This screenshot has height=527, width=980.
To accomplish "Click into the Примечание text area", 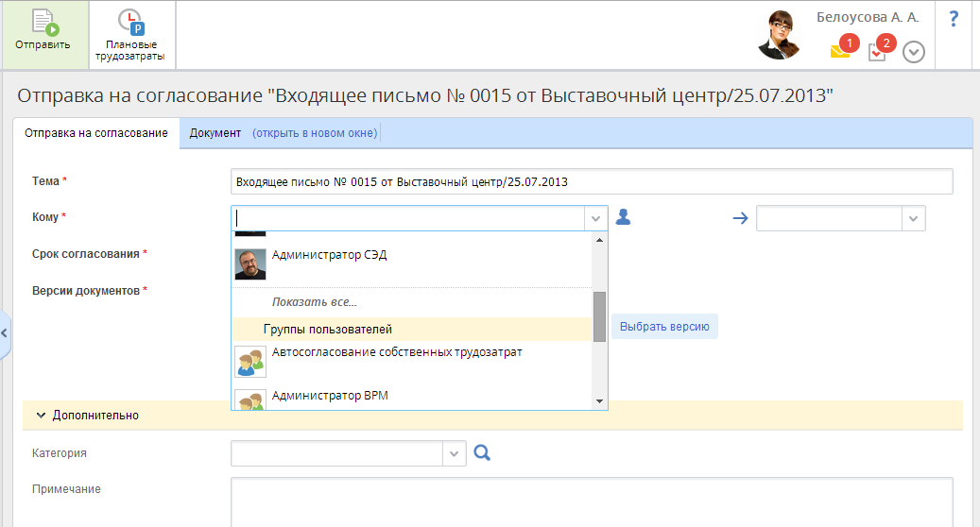I will coord(592,502).
